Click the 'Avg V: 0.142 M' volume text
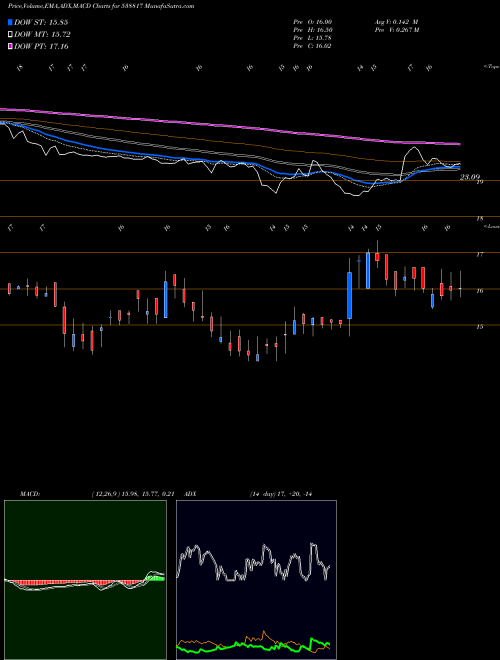This screenshot has width=500, height=660. [x=396, y=21]
